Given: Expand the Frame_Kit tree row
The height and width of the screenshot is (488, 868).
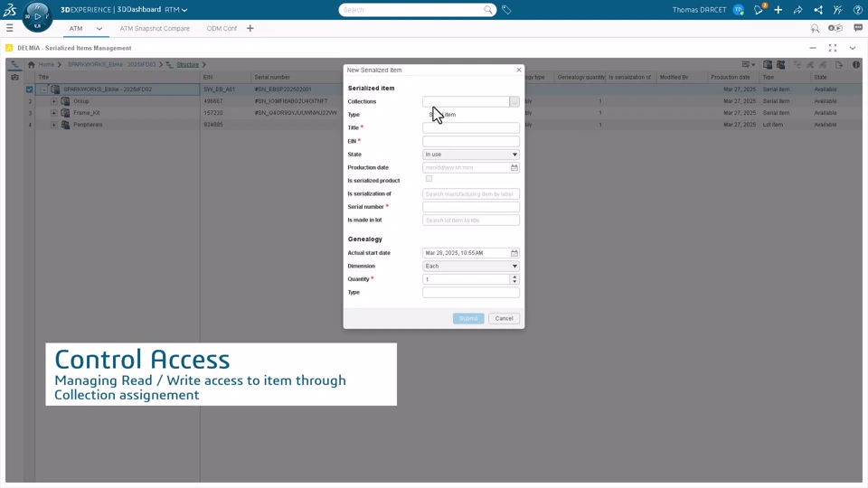Looking at the screenshot, I should click(53, 113).
